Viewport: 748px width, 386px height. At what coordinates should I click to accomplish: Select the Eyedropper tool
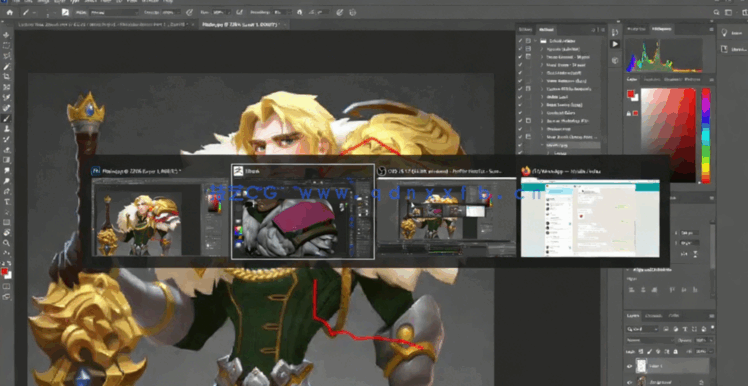point(7,97)
